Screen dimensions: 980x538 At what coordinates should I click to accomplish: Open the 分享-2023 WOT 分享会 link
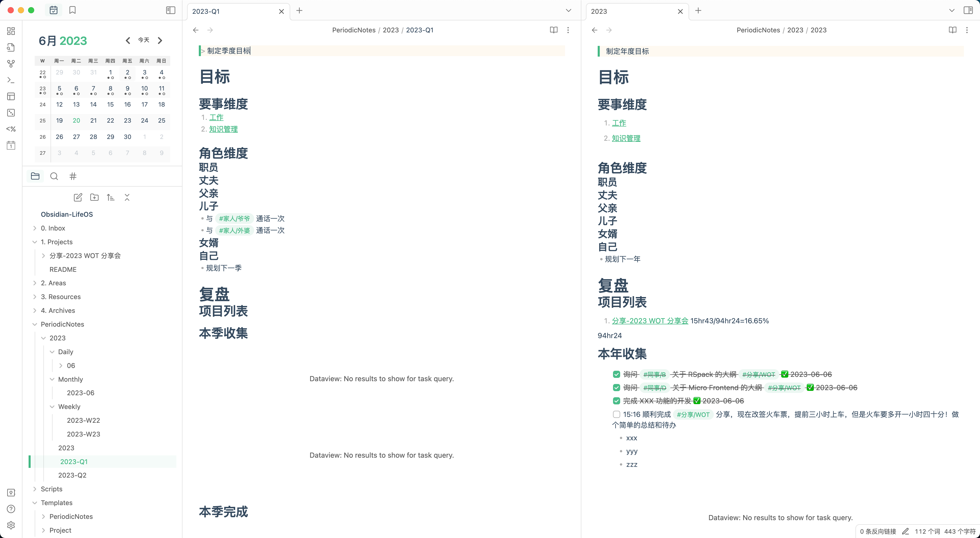coord(650,321)
